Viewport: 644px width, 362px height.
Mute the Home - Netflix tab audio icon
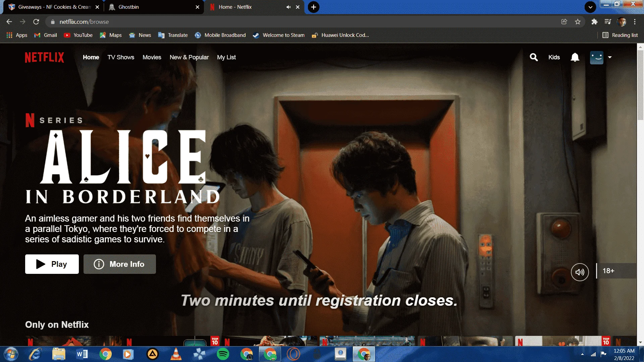pos(288,7)
